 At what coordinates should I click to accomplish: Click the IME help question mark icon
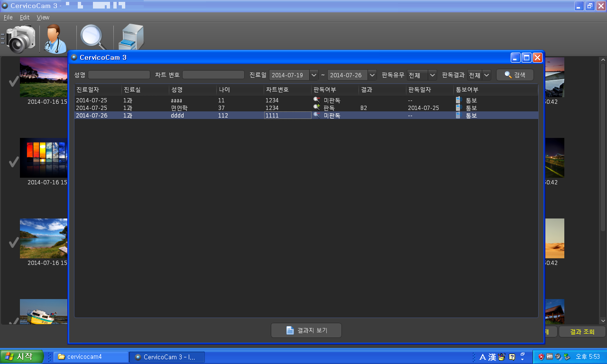(x=512, y=357)
